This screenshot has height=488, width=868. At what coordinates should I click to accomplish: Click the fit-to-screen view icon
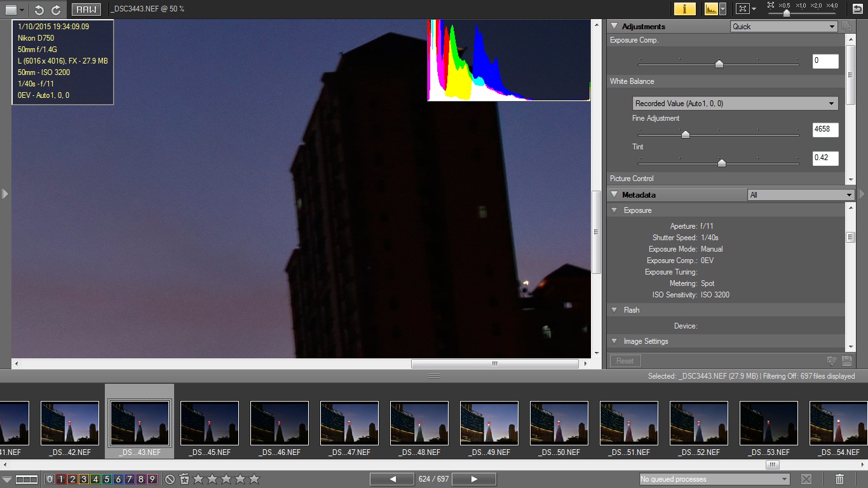tap(742, 9)
